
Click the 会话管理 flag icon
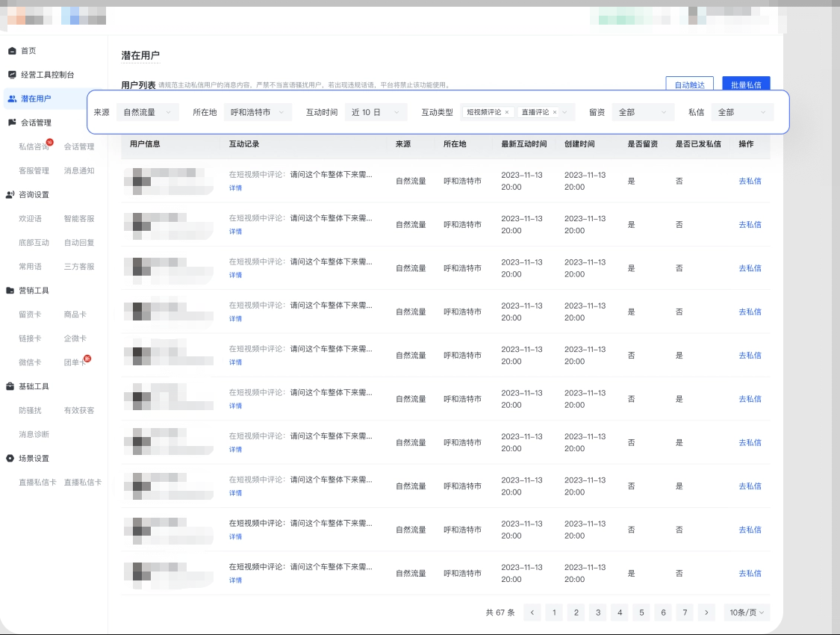(x=10, y=122)
